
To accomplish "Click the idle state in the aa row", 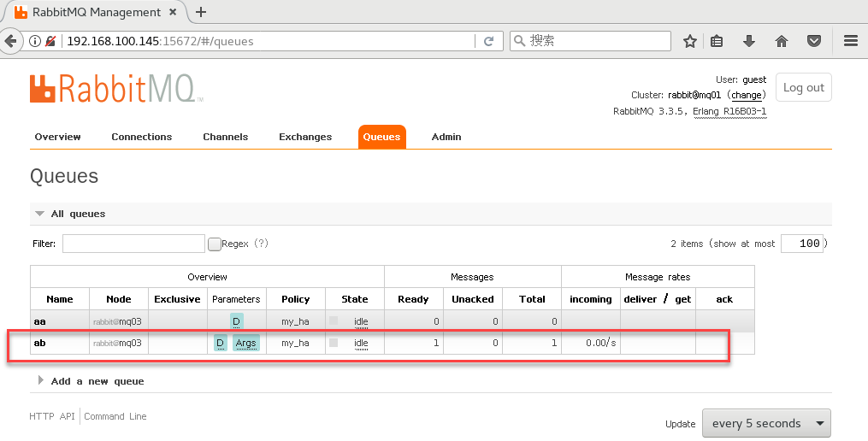I will coord(361,322).
